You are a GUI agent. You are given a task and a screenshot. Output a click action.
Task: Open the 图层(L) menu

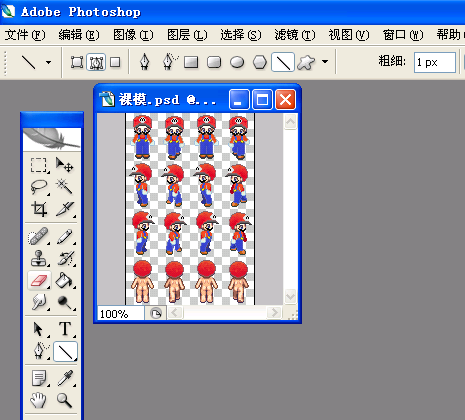coord(187,35)
